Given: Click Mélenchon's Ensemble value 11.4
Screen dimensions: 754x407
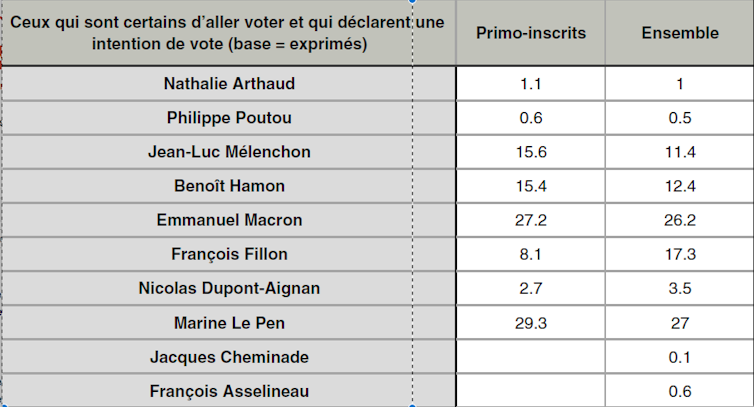Looking at the screenshot, I should pos(679,152).
